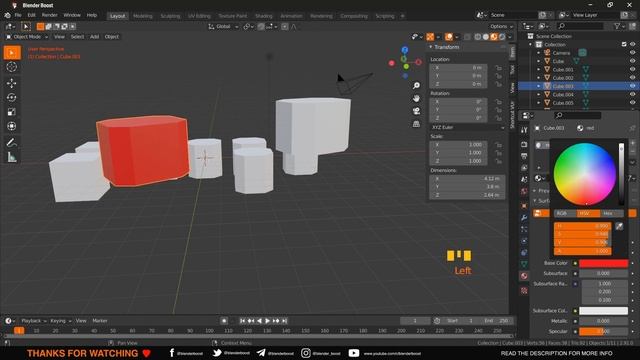
Task: Open the outliner filter dropdown
Action: tap(620, 26)
